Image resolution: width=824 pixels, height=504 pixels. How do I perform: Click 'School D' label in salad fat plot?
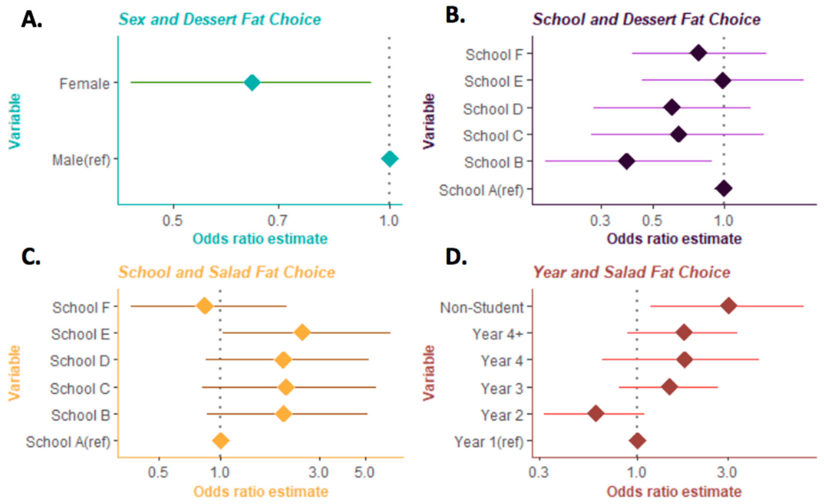[80, 361]
